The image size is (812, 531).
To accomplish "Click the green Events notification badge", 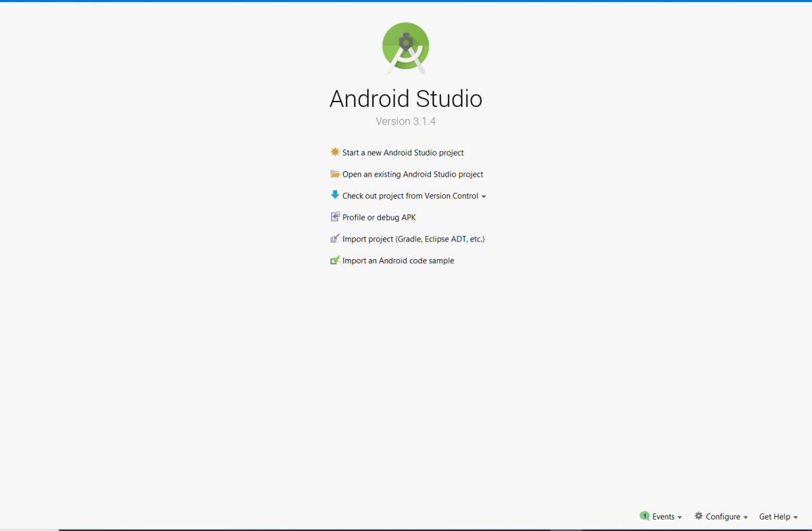I will coord(644,515).
